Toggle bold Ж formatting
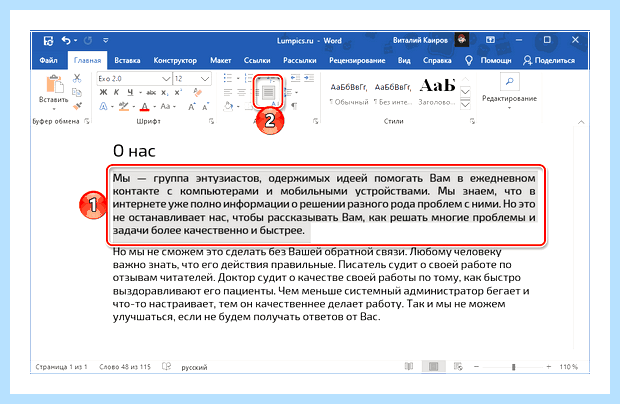The width and height of the screenshot is (620, 404). (x=103, y=93)
